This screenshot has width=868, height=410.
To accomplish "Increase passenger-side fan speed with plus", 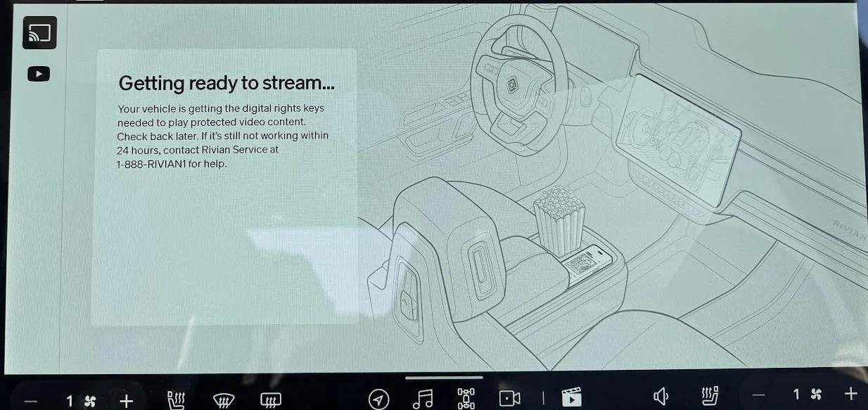I will tap(851, 394).
